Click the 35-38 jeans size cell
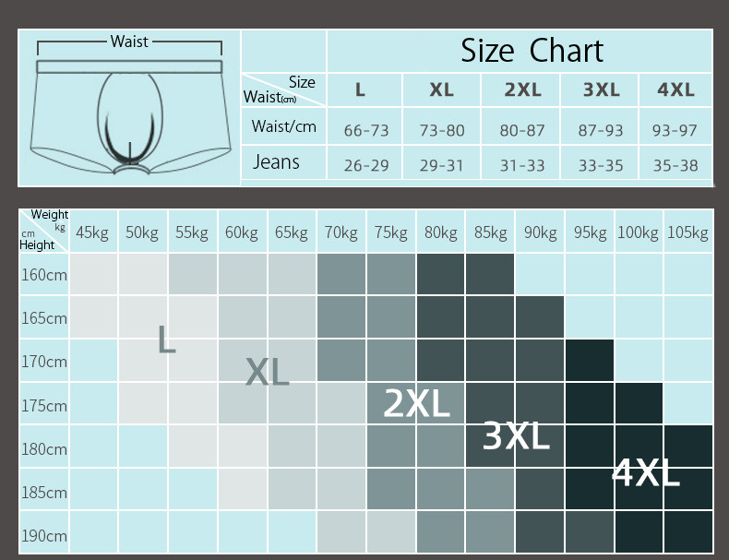This screenshot has height=560, width=729. point(675,166)
